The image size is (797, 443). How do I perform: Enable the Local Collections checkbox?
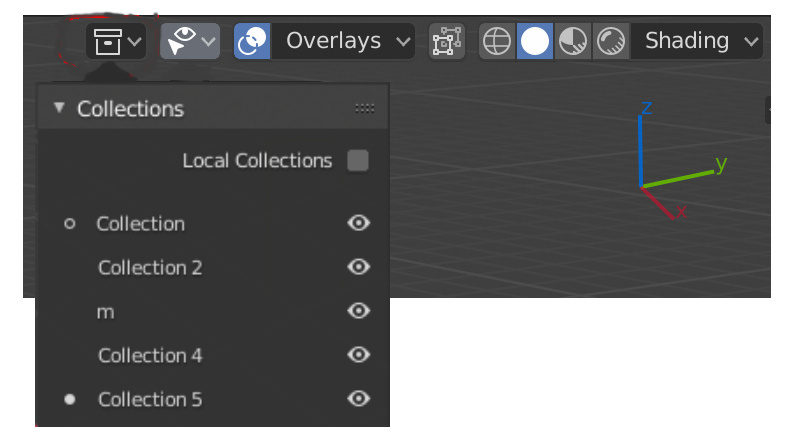(358, 161)
